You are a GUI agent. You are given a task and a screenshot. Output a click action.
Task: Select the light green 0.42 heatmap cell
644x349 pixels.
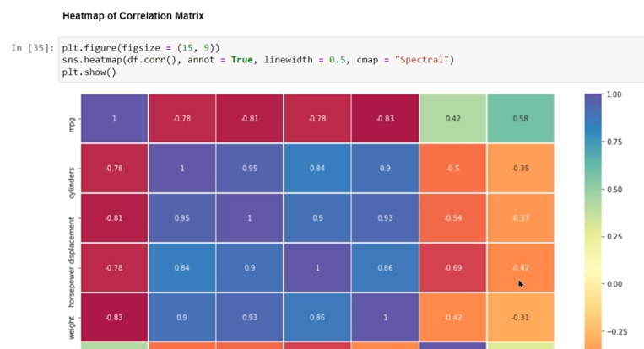pos(452,119)
